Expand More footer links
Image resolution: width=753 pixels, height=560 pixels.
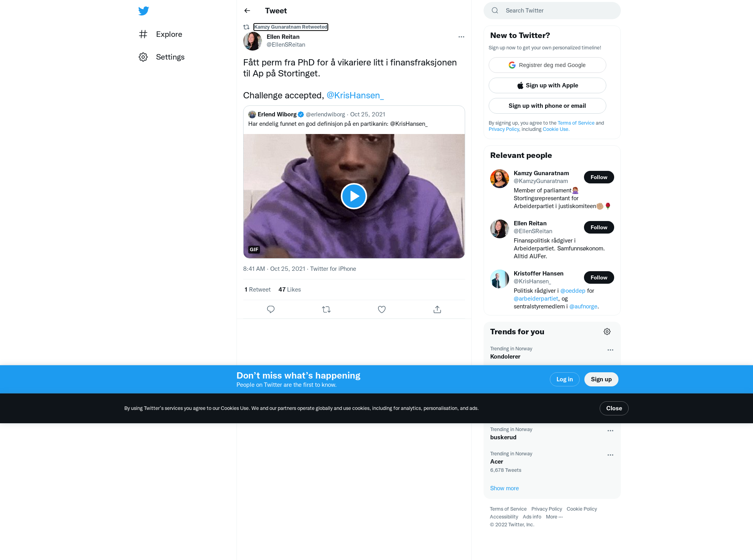(x=554, y=517)
